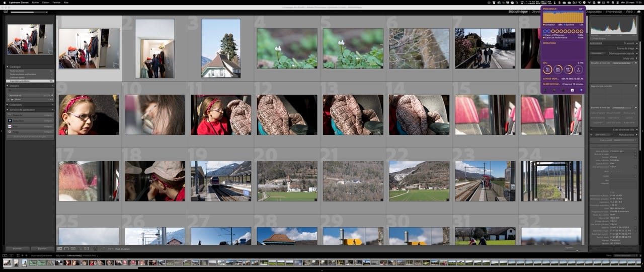Open compare view in the toolbar
This screenshot has height=272, width=644.
(x=73, y=248)
